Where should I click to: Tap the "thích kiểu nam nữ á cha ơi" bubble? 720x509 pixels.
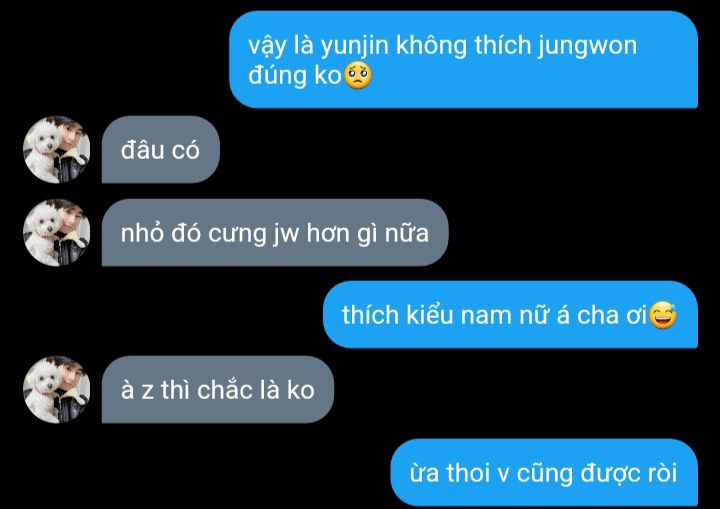511,315
